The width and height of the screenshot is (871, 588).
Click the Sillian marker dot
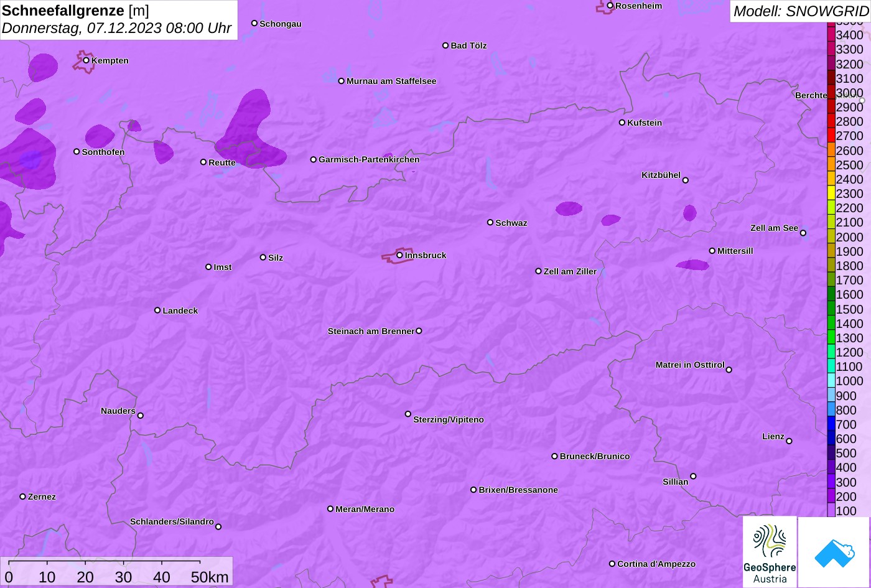click(693, 477)
